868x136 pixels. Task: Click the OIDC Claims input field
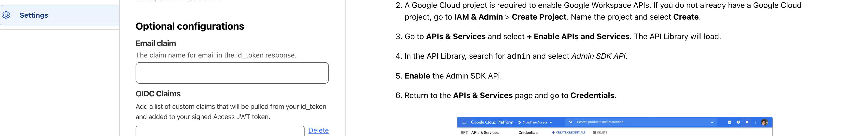(x=220, y=131)
